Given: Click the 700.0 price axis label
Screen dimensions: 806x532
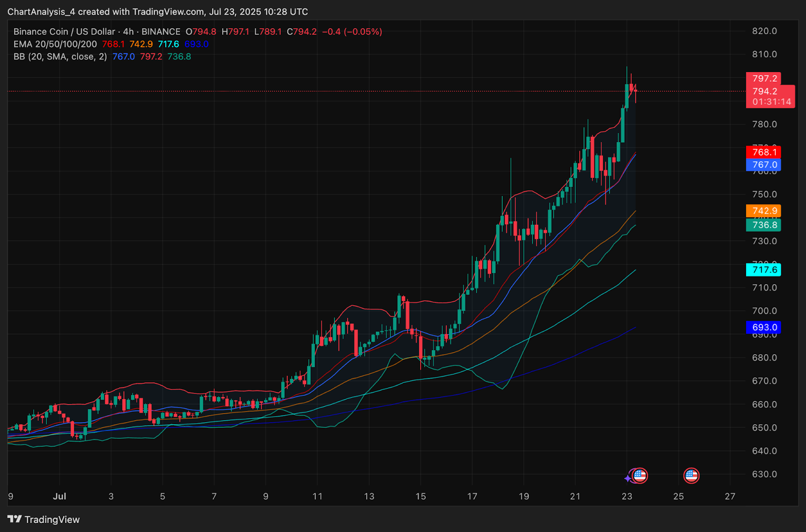Looking at the screenshot, I should pyautogui.click(x=765, y=311).
